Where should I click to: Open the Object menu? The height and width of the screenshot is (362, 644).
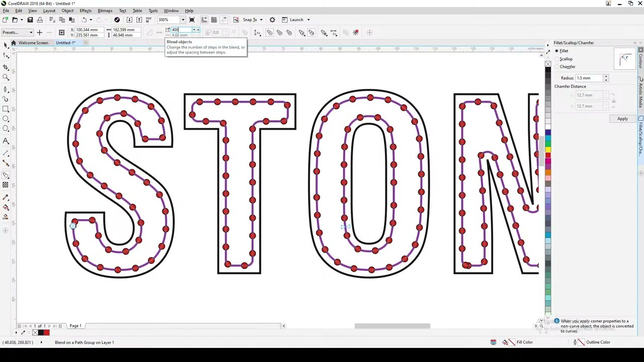click(x=67, y=11)
